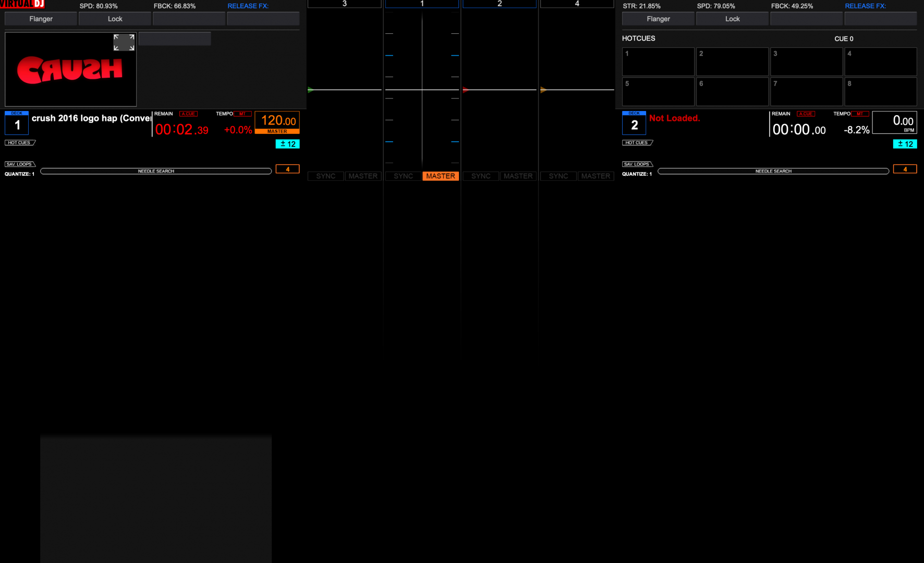This screenshot has width=924, height=563.
Task: Click the NEEDLE SEARCH strip on Deck 1
Action: pos(155,170)
